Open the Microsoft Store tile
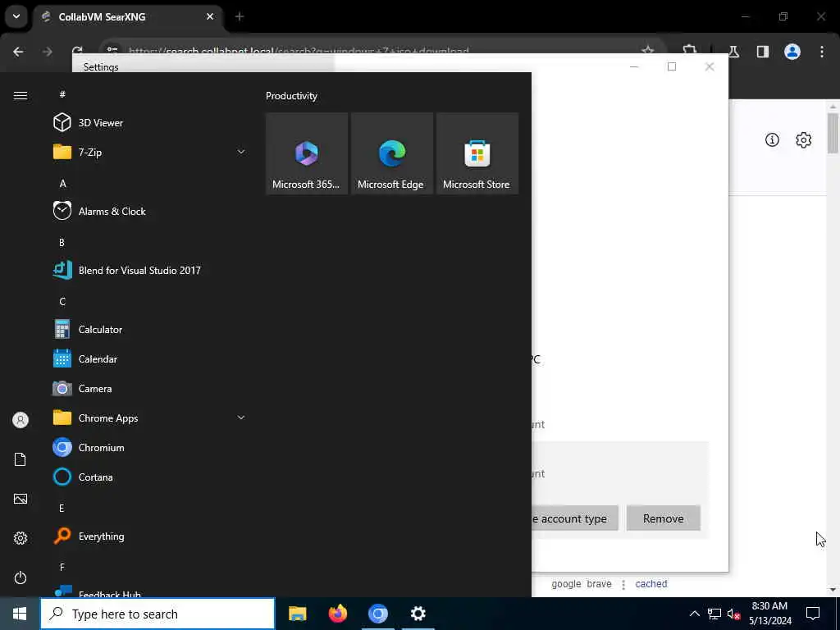This screenshot has height=630, width=840. (477, 153)
